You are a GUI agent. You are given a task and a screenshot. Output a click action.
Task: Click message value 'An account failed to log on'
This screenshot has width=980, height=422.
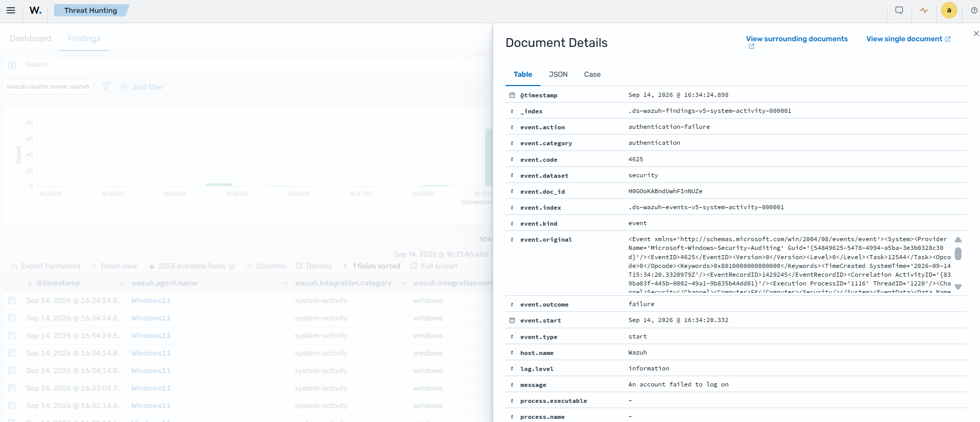coord(678,384)
